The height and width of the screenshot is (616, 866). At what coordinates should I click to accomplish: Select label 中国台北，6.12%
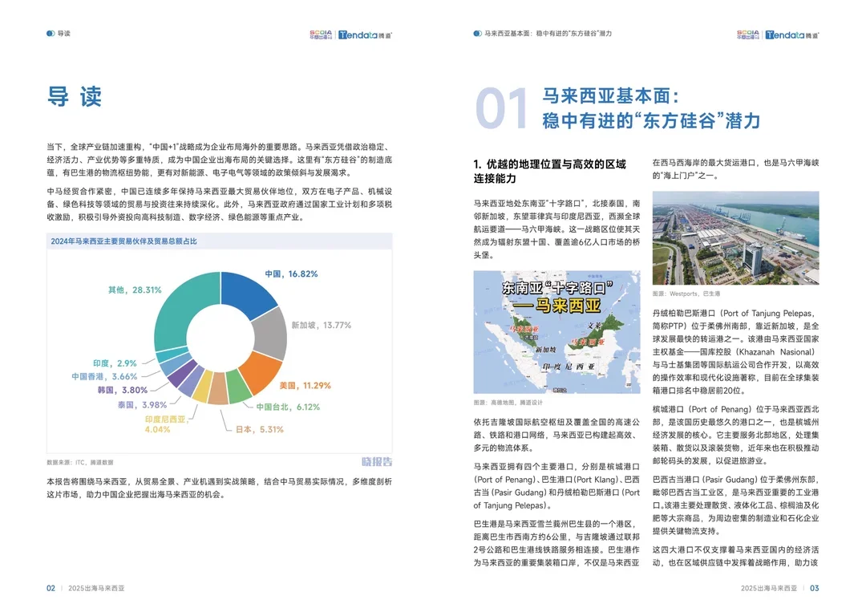tap(288, 407)
